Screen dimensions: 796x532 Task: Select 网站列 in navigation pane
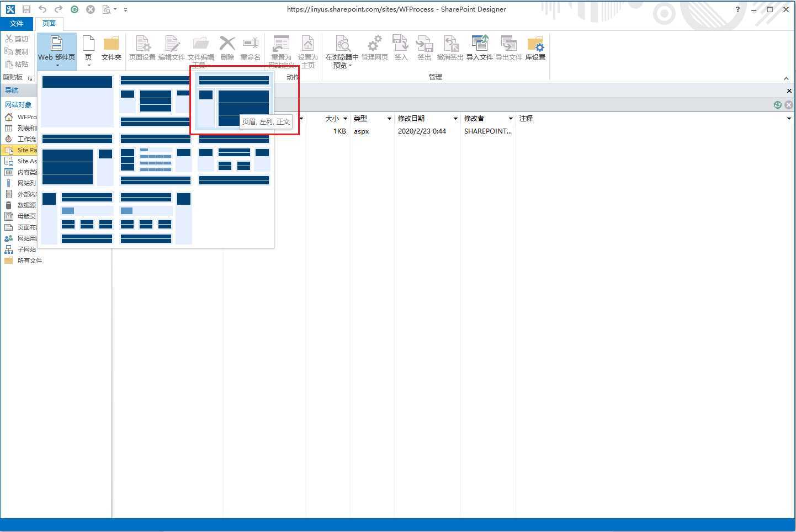[x=20, y=183]
